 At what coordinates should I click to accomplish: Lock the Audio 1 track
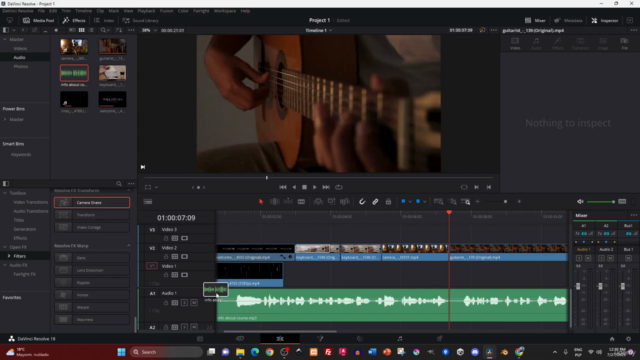[166, 302]
